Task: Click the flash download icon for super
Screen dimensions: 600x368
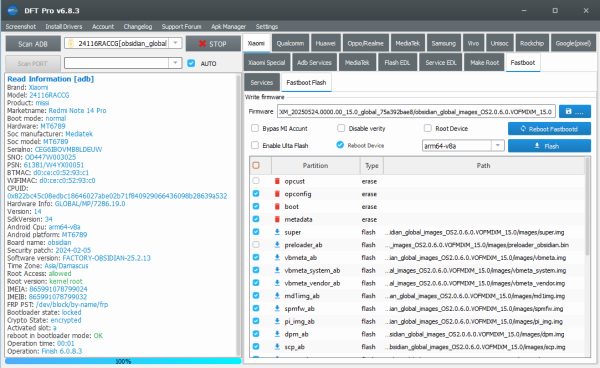Action: tap(277, 232)
